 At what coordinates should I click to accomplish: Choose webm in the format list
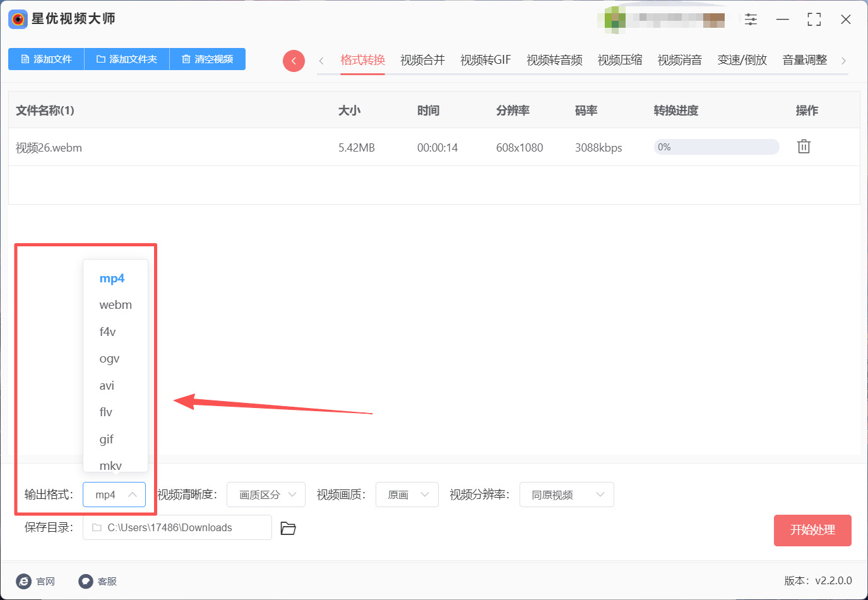(x=116, y=305)
